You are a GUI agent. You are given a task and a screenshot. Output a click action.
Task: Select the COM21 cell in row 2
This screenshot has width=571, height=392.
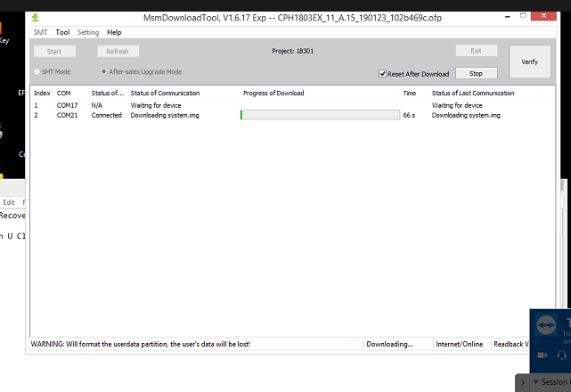click(x=67, y=115)
